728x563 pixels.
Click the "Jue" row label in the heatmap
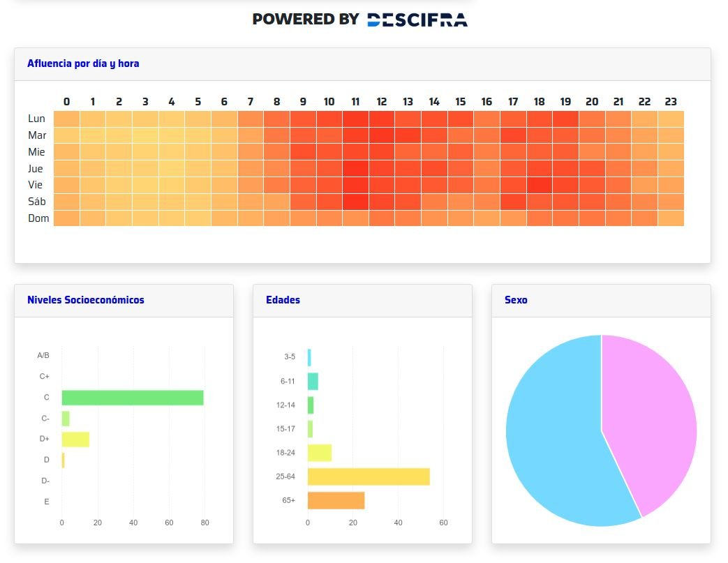pyautogui.click(x=36, y=169)
